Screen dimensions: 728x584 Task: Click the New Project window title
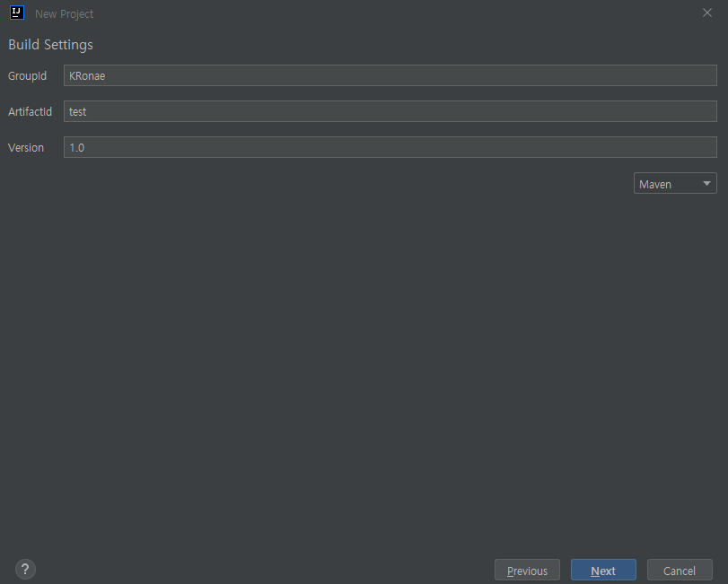coord(64,14)
